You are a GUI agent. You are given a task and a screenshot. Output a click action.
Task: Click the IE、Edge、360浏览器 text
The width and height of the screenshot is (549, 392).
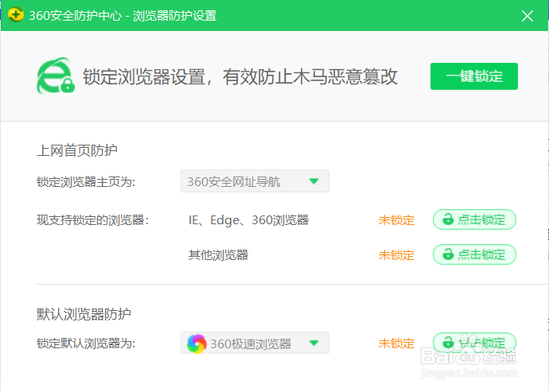point(248,220)
